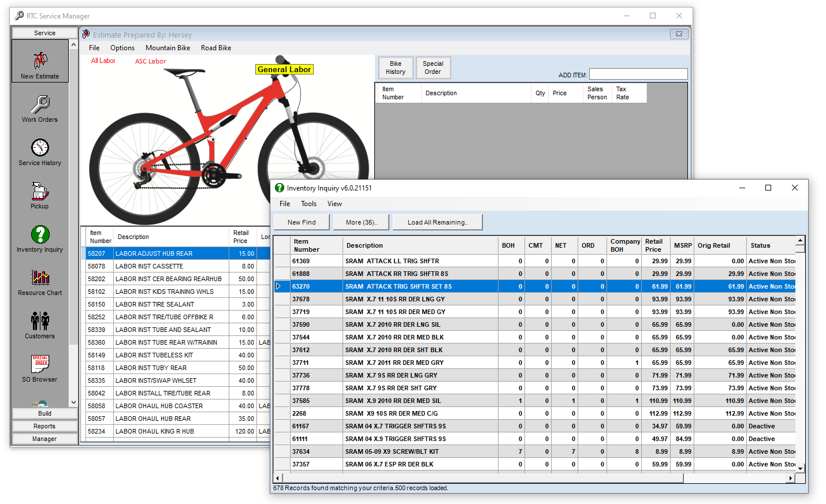This screenshot has width=826, height=504.
Task: Select the General Labor hotspot on the bike
Action: pos(284,69)
